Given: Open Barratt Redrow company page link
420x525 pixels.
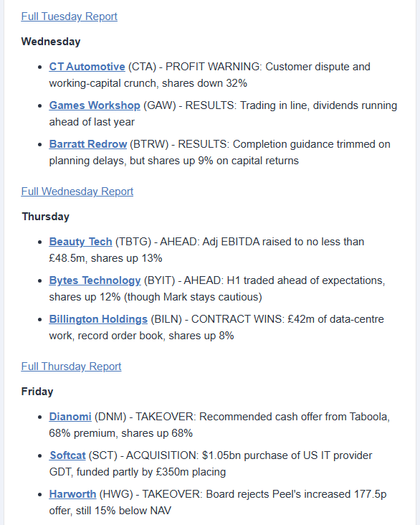Looking at the screenshot, I should 88,144.
